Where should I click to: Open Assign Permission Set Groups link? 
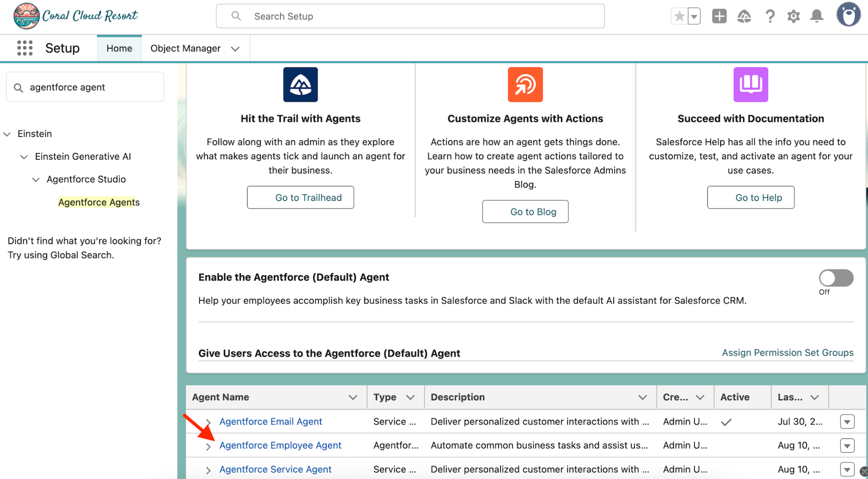[x=787, y=353]
